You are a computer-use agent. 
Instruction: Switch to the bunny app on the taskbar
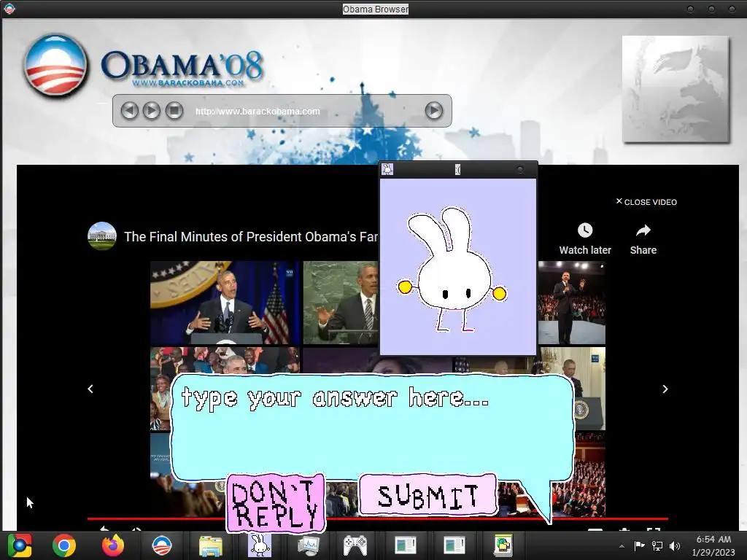[260, 545]
